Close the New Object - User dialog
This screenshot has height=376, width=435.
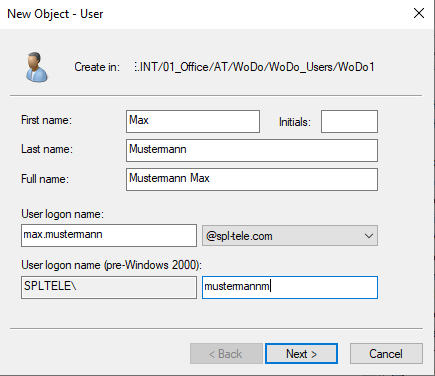(x=419, y=13)
